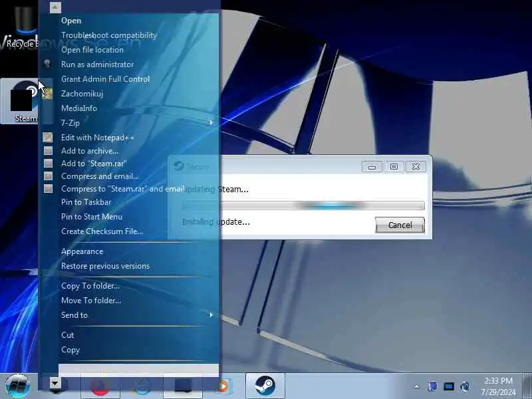Cancel the Steam update
The height and width of the screenshot is (399, 532).
click(x=400, y=225)
